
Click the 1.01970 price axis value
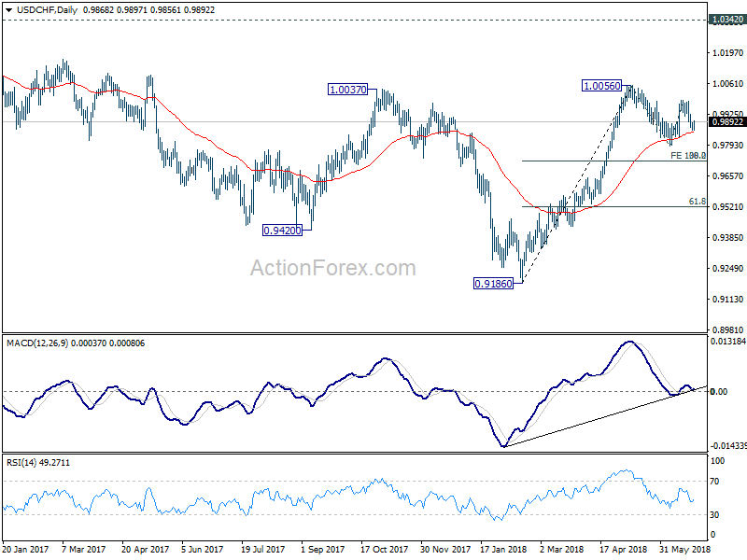click(727, 53)
